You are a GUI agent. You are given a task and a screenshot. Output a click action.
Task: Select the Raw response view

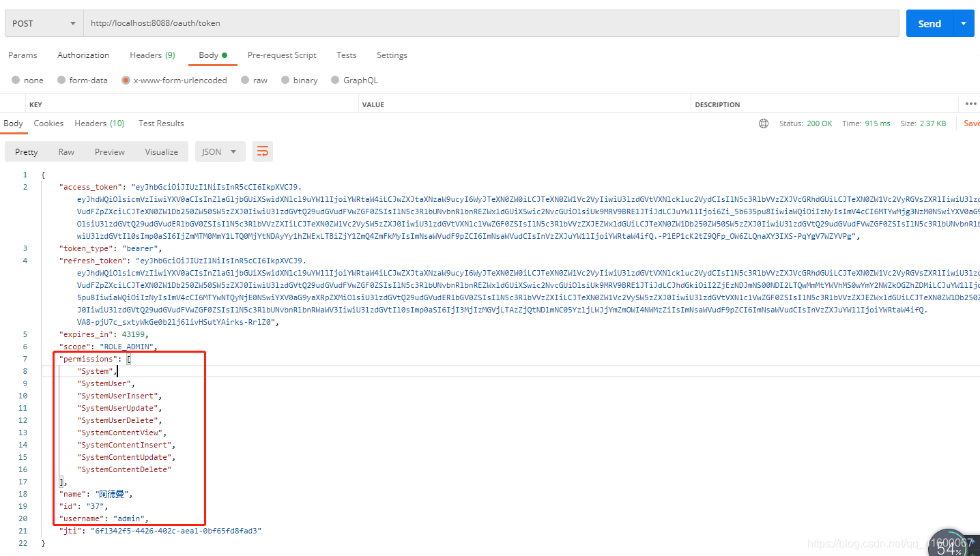(66, 151)
